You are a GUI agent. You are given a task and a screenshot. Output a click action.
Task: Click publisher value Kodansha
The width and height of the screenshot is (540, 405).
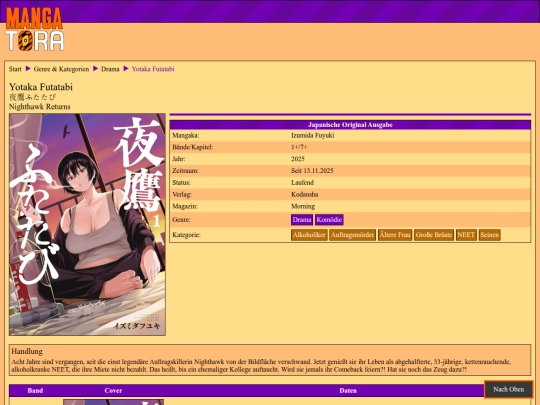(x=304, y=194)
